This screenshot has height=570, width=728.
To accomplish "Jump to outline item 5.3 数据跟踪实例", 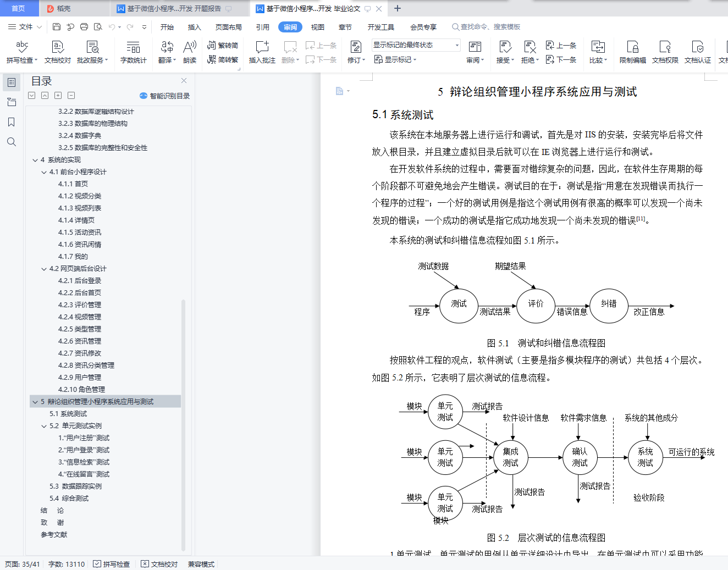I will 75,486.
